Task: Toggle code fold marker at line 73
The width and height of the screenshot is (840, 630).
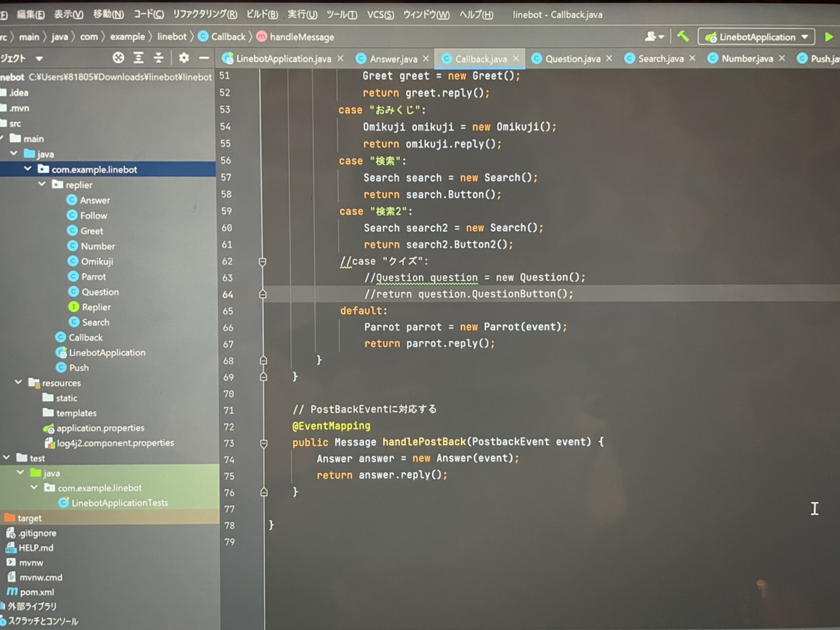Action: 264,443
